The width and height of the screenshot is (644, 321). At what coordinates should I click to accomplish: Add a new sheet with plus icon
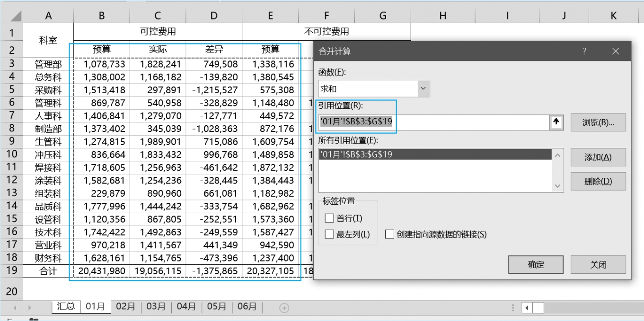click(284, 308)
